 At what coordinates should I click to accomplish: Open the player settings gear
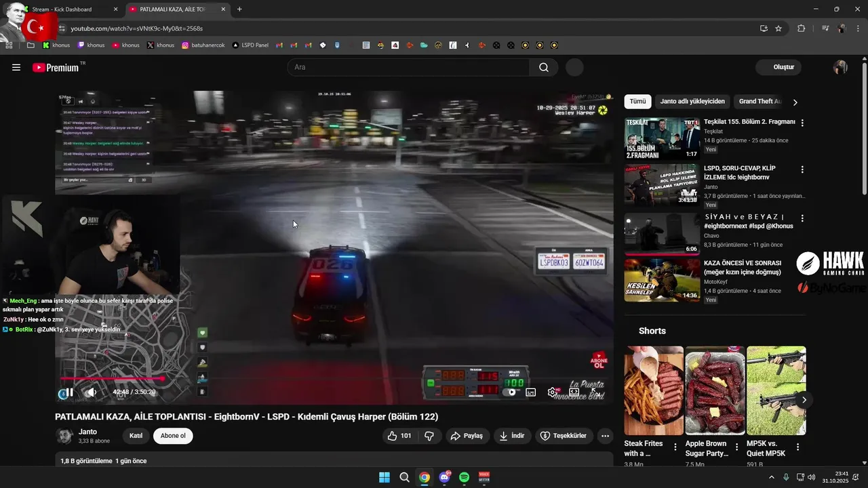click(x=553, y=392)
